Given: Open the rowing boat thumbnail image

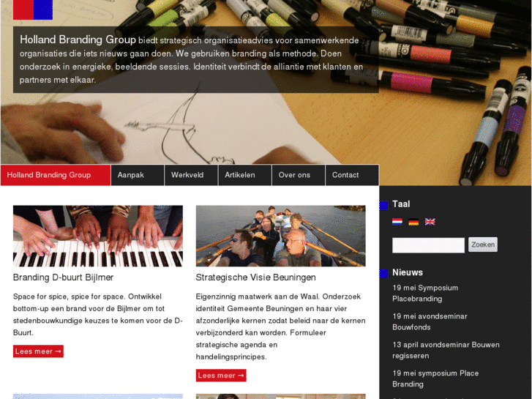Looking at the screenshot, I should click(280, 236).
